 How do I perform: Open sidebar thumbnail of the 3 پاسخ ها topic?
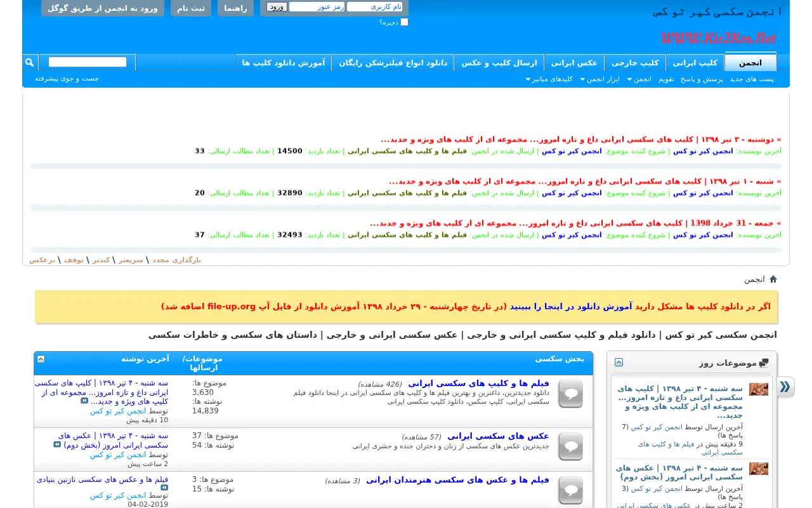point(759,469)
